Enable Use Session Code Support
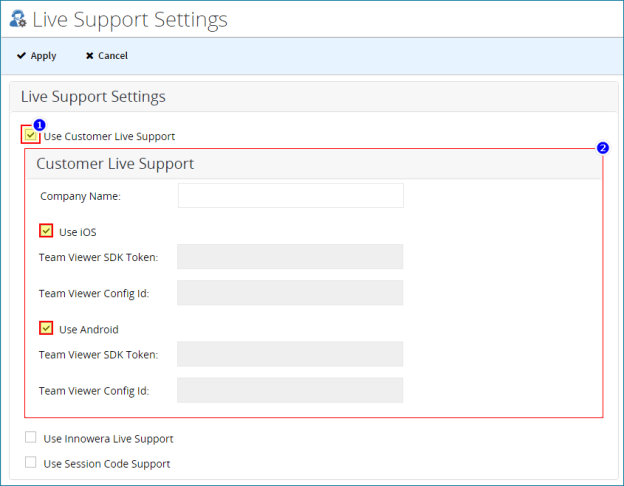The width and height of the screenshot is (624, 486). coord(31,462)
